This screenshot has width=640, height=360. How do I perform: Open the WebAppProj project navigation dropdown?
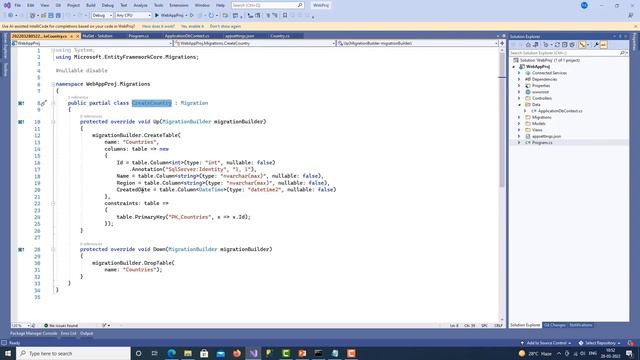coord(91,43)
